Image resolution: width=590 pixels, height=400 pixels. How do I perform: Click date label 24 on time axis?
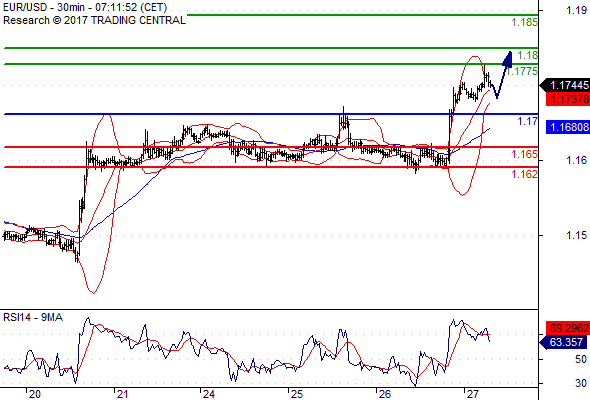tap(208, 394)
